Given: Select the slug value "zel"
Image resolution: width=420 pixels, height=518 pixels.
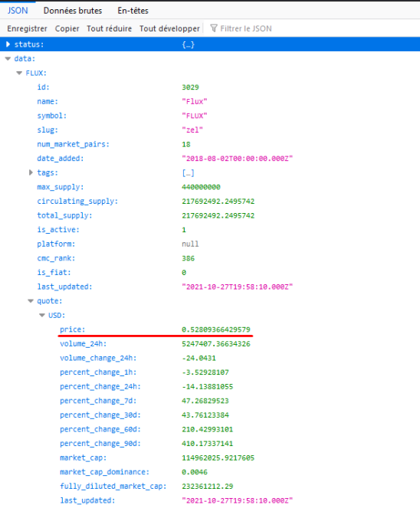Looking at the screenshot, I should [192, 129].
